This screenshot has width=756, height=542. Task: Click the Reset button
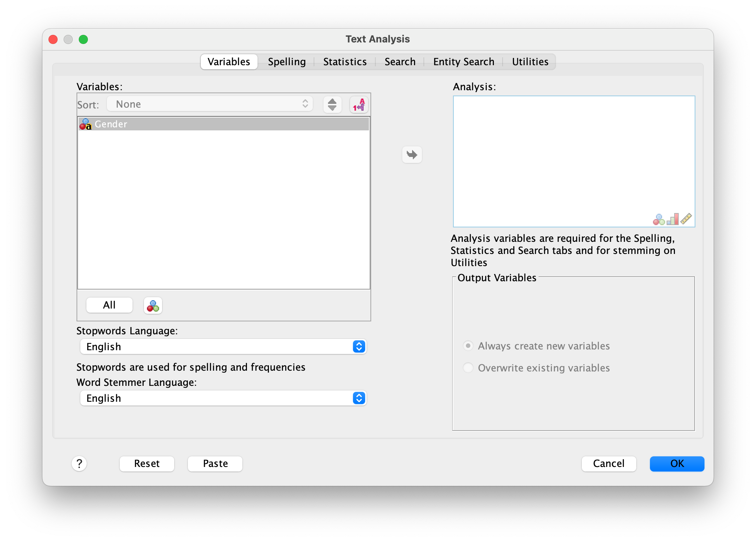[147, 464]
